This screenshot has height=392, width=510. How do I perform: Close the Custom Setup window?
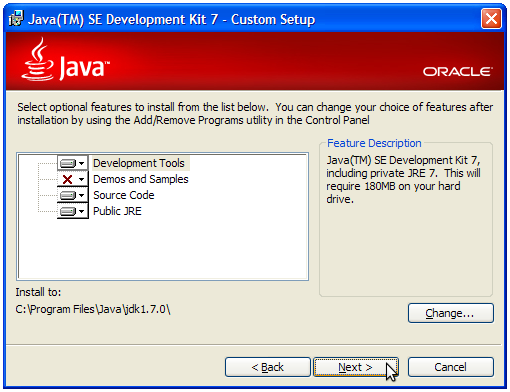click(x=491, y=19)
